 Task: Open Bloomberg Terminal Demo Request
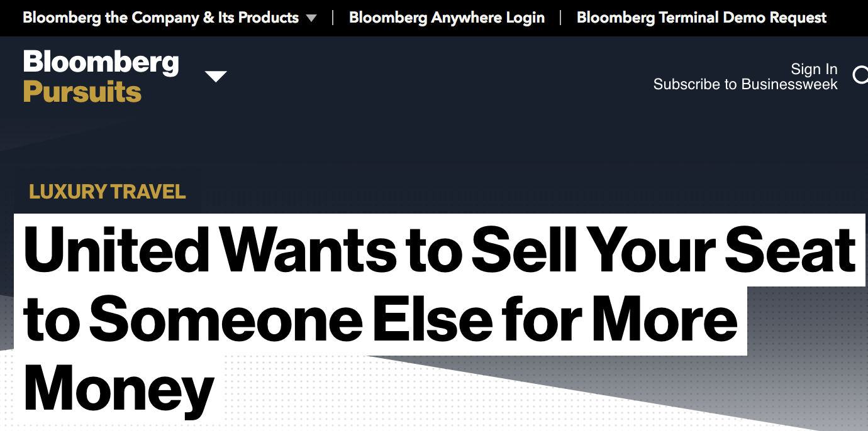point(701,18)
